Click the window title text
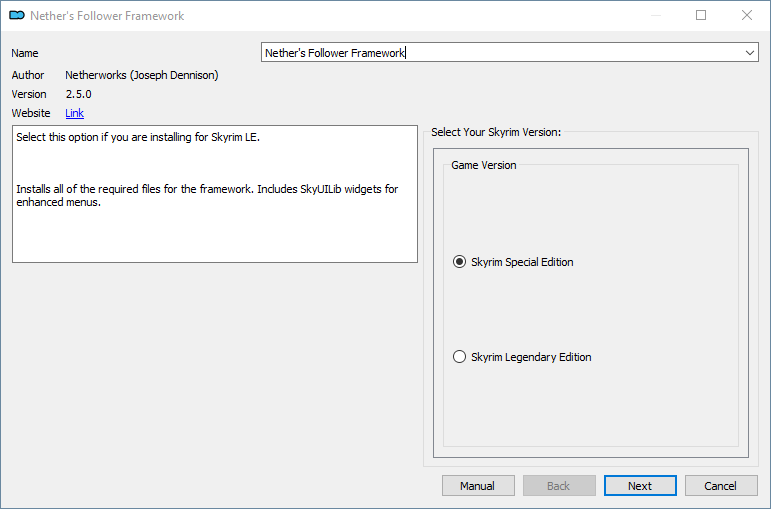771x509 pixels. 107,16
